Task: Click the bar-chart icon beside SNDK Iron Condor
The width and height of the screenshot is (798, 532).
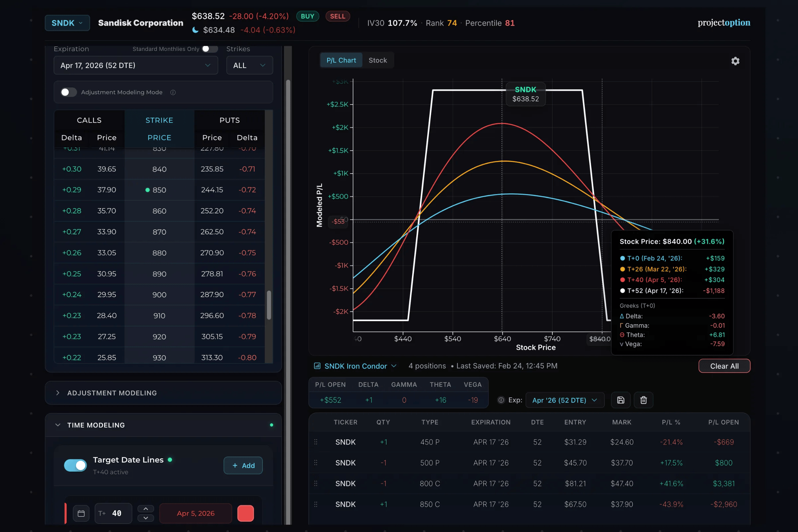Action: pyautogui.click(x=317, y=366)
